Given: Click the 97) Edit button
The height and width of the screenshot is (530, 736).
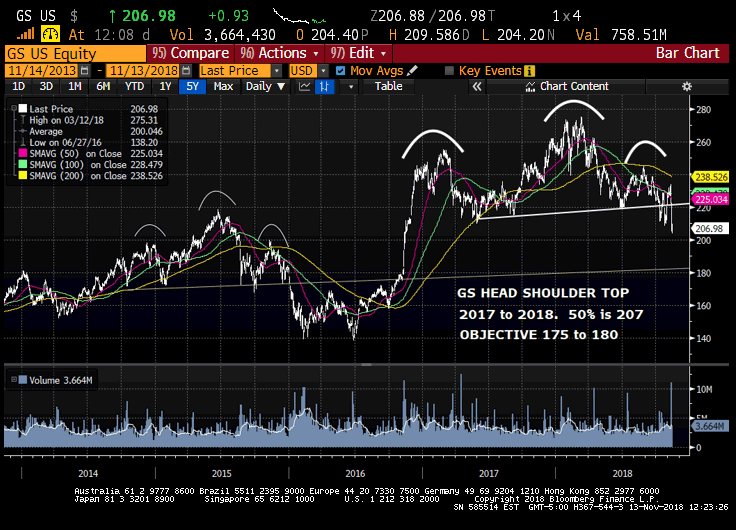Looking at the screenshot, I should pos(358,53).
